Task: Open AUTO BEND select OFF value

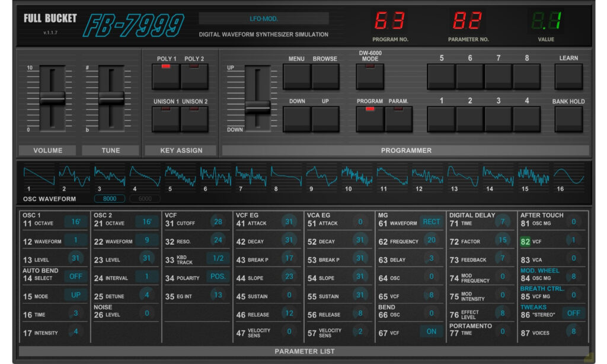Action: pyautogui.click(x=75, y=276)
